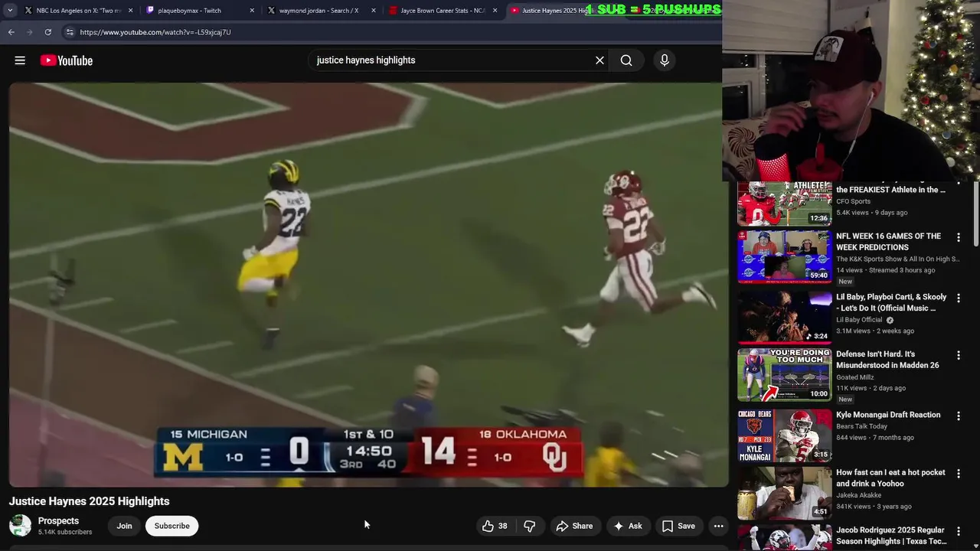Close the NBC Los Angeles tab
Screen dimensions: 980x551
(x=130, y=11)
